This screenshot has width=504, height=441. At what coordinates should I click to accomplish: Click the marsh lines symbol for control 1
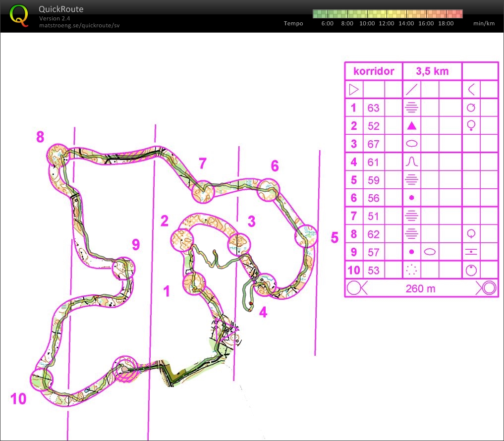[411, 108]
